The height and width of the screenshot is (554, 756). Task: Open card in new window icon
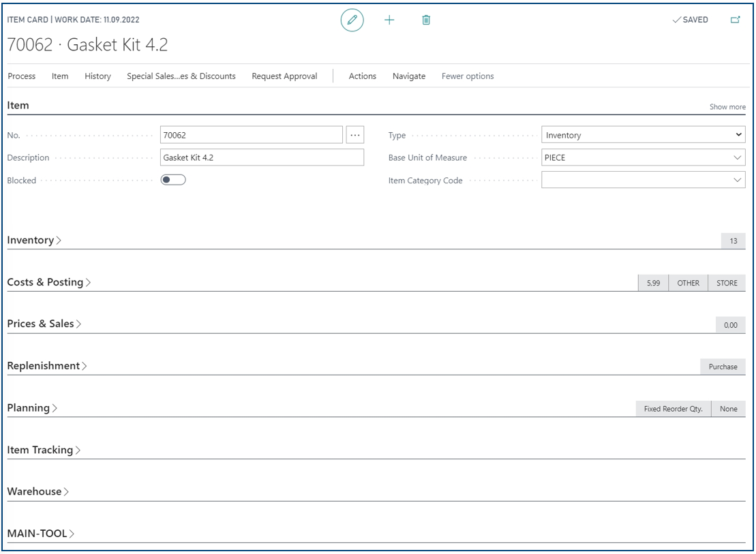click(736, 20)
